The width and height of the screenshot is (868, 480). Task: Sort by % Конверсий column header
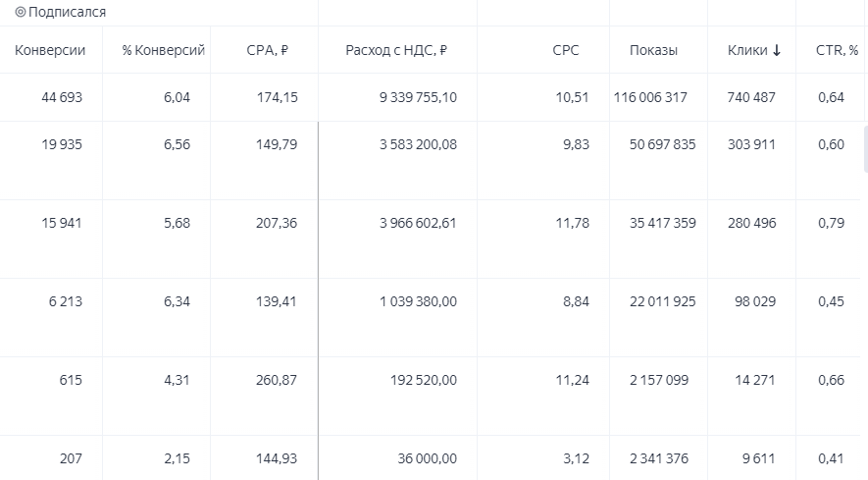point(164,50)
